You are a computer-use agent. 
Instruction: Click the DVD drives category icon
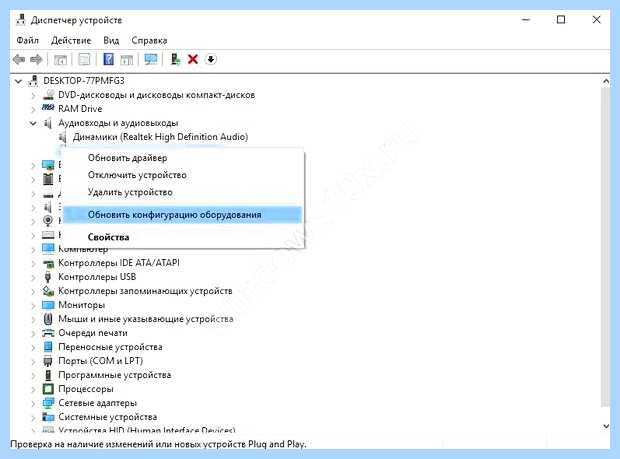pyautogui.click(x=48, y=95)
